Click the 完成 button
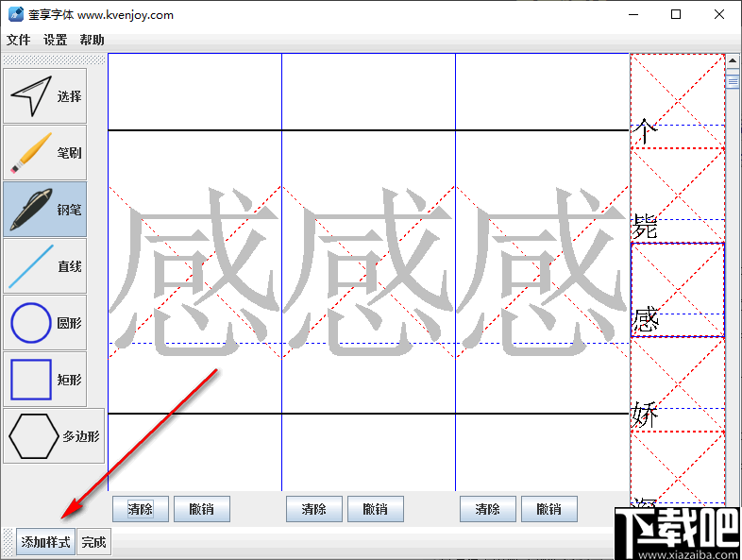This screenshot has height=560, width=742. click(x=93, y=541)
